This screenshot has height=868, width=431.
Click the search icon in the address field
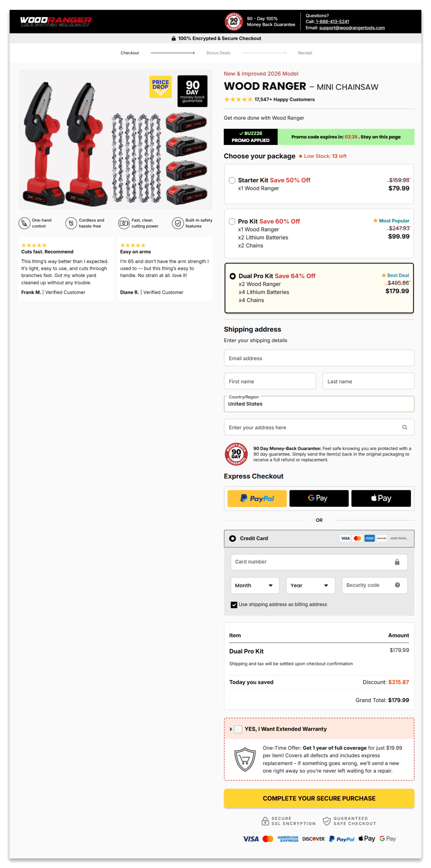click(x=404, y=427)
